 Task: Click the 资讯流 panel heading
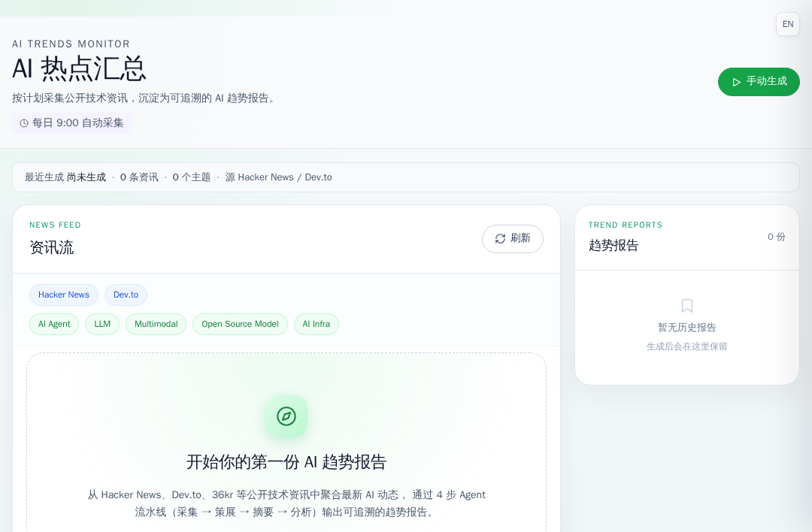coord(51,247)
